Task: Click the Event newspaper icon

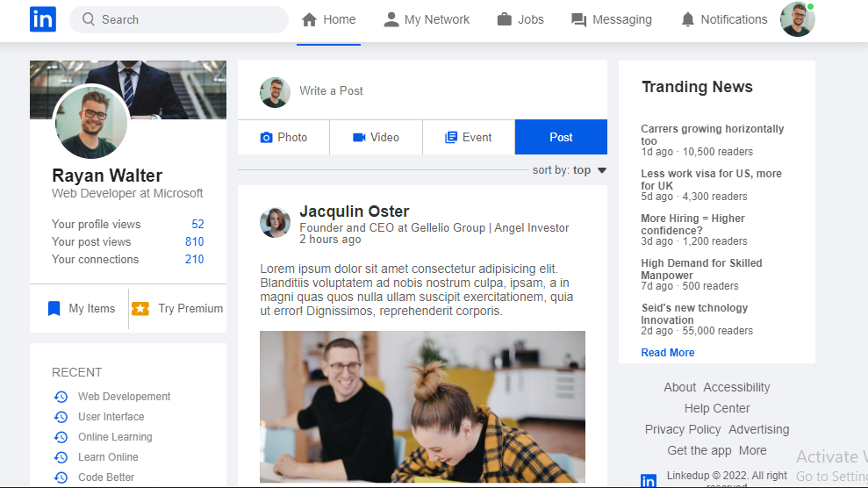Action: (451, 137)
